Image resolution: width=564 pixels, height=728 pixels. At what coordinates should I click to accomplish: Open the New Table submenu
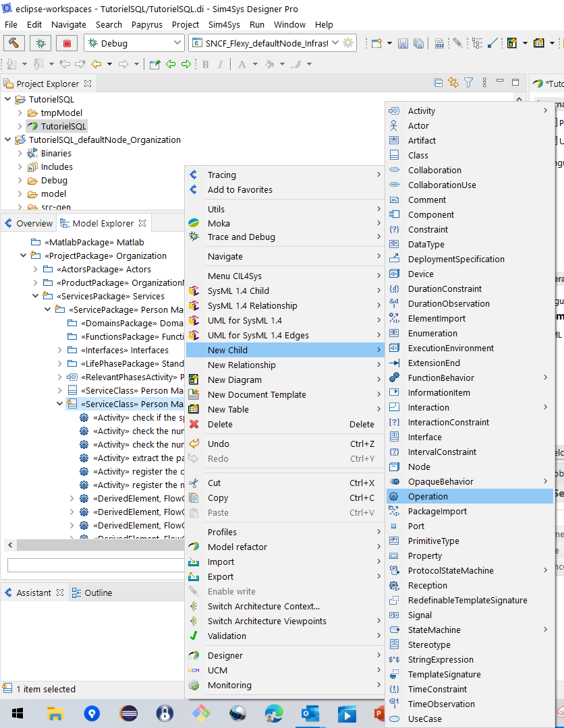click(x=285, y=410)
